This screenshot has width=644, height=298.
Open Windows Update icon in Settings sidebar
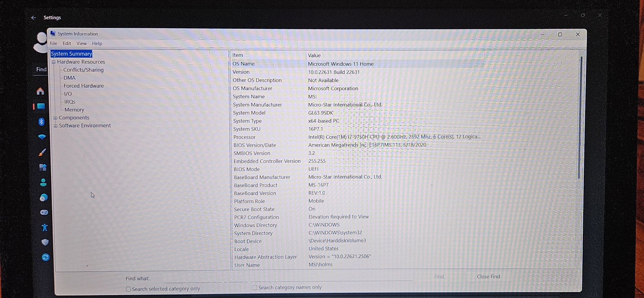pyautogui.click(x=45, y=257)
